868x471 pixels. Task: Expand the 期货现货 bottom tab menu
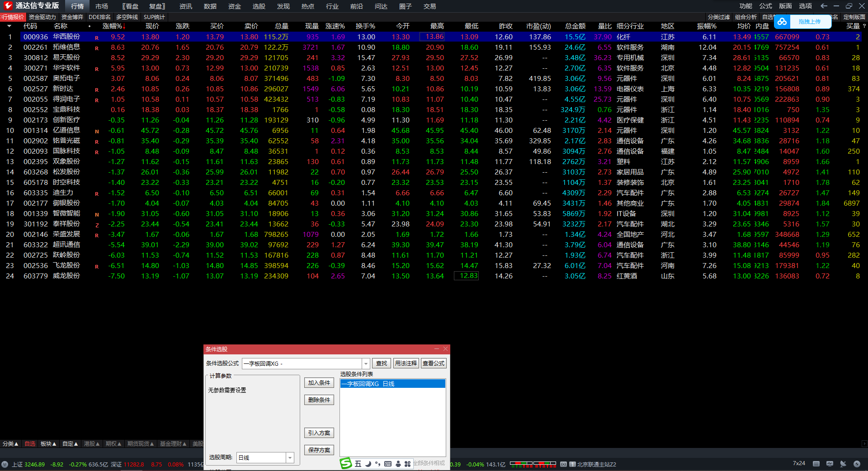pos(141,444)
